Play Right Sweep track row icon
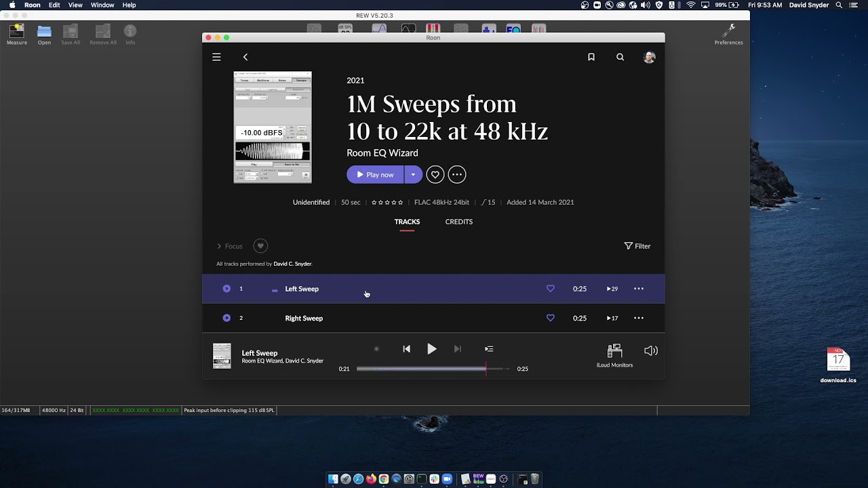The height and width of the screenshot is (488, 868). pyautogui.click(x=226, y=318)
